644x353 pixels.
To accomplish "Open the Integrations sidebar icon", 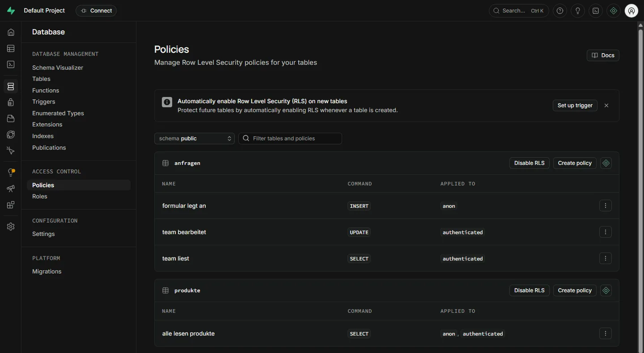I will point(11,205).
